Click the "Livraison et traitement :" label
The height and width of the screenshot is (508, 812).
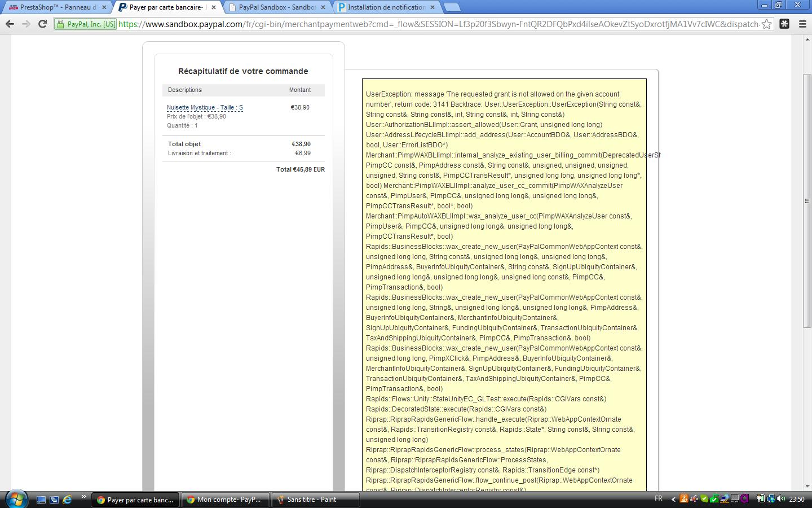[200, 153]
